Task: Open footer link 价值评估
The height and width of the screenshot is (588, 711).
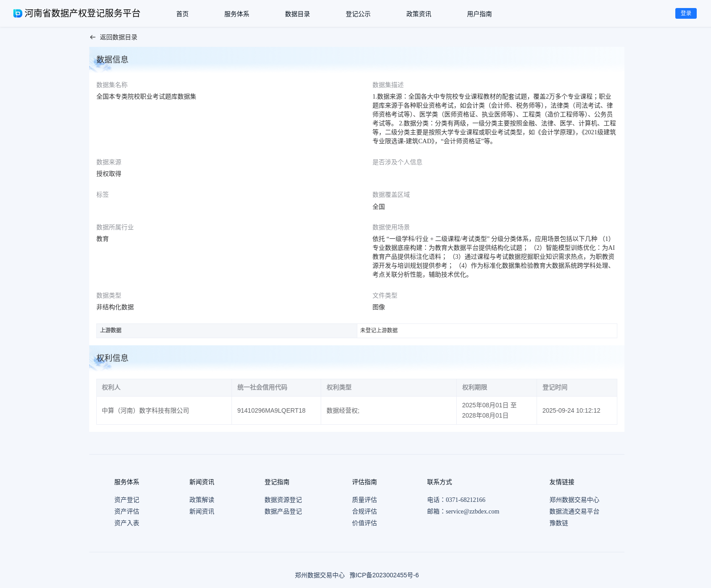Action: point(364,523)
